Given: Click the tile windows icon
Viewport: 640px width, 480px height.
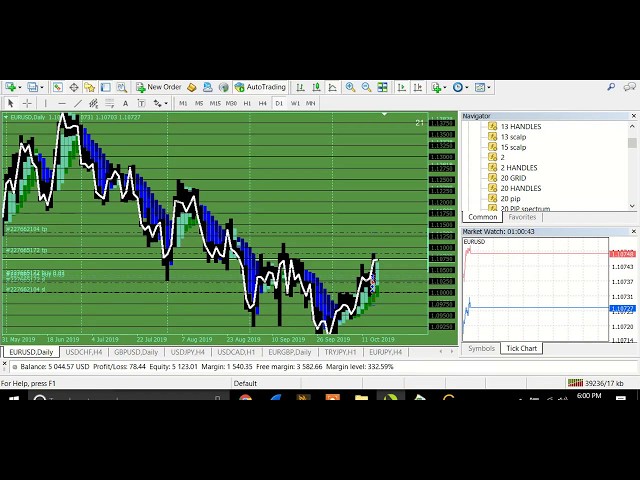Looking at the screenshot, I should click(x=382, y=88).
